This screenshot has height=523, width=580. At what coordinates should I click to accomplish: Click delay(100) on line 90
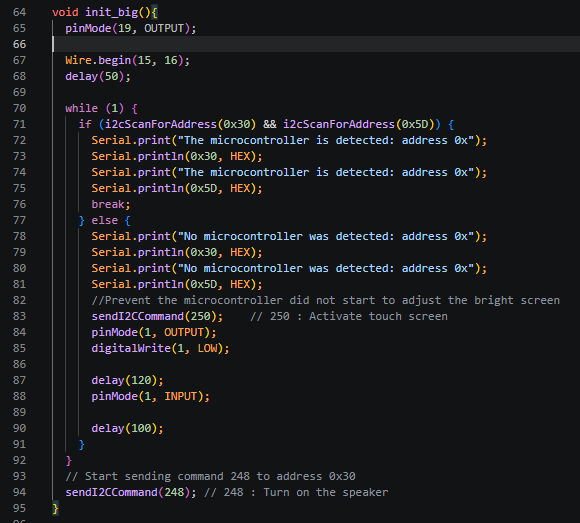pos(127,428)
